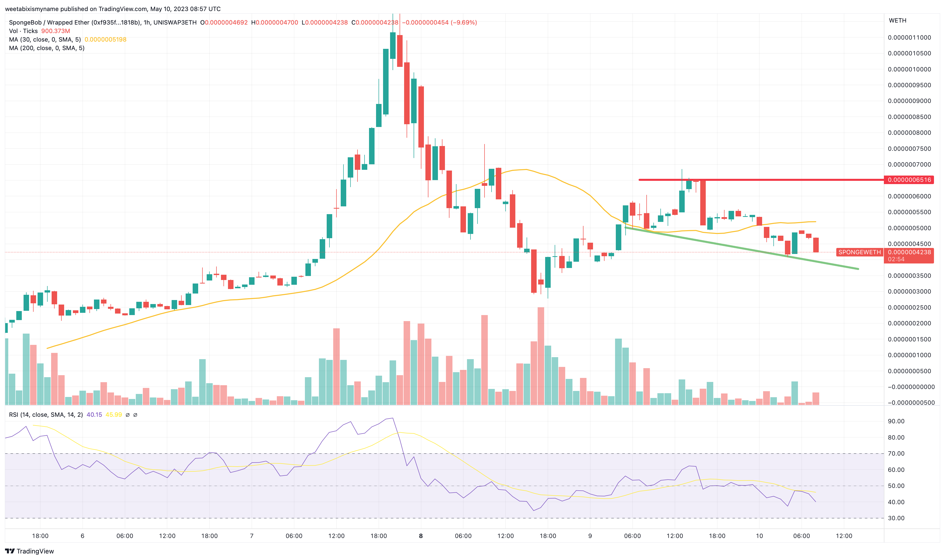Viewport: 945px width, 560px height.
Task: Click the change value −0.0000000454 (−9.69%)
Action: [439, 22]
